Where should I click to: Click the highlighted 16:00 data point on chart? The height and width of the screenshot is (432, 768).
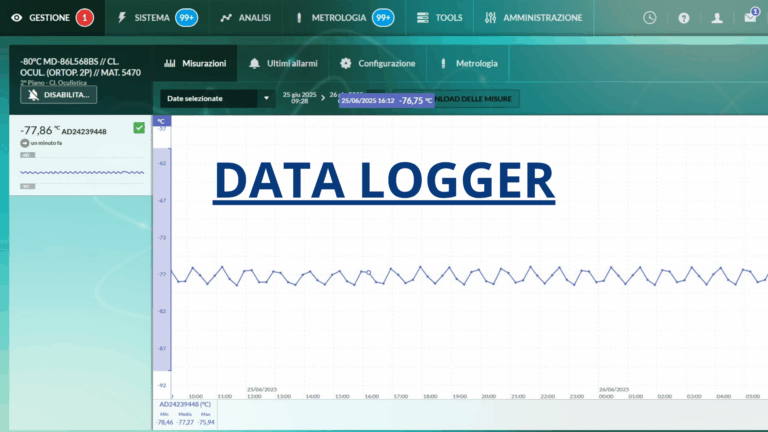(x=368, y=272)
